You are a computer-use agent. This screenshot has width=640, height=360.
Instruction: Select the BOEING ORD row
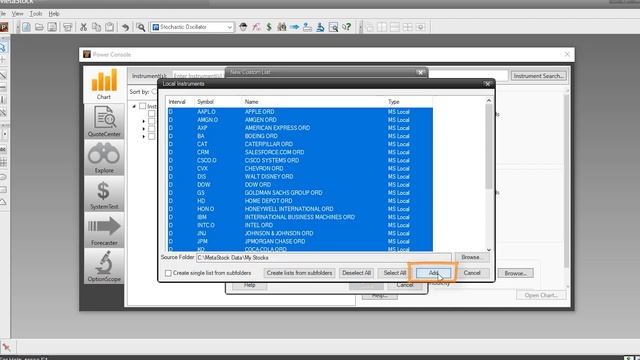(300, 136)
